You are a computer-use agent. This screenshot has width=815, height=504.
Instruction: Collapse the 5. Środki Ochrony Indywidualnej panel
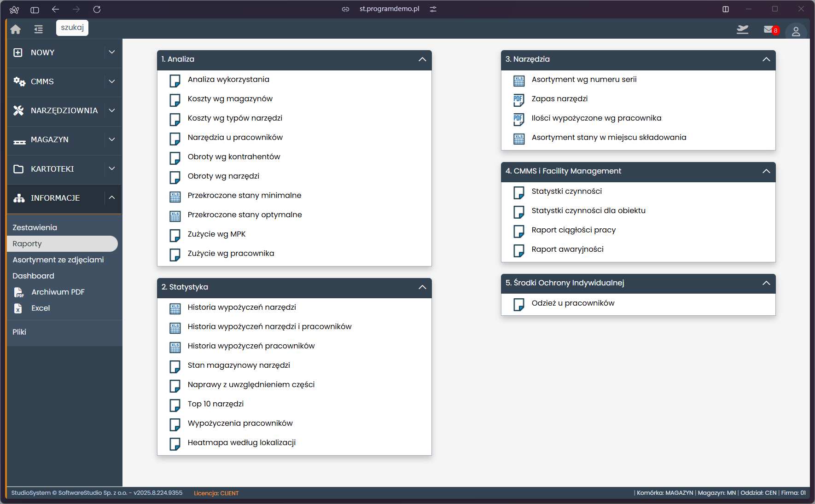point(766,283)
